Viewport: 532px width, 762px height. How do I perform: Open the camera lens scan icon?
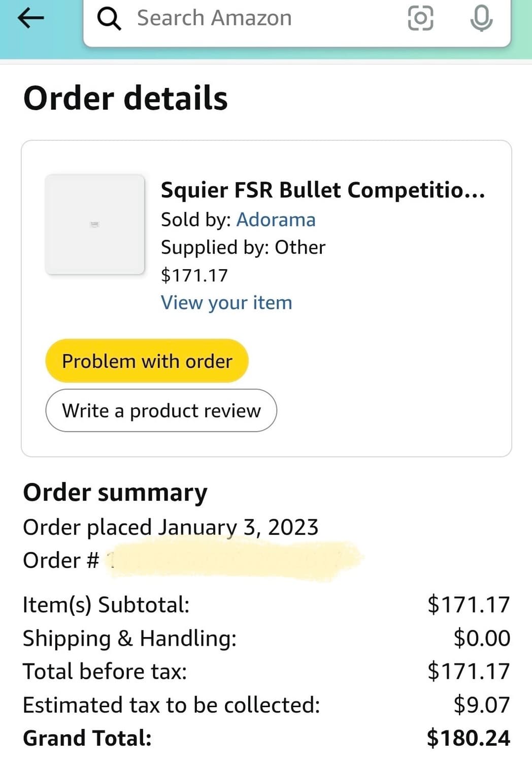tap(420, 18)
